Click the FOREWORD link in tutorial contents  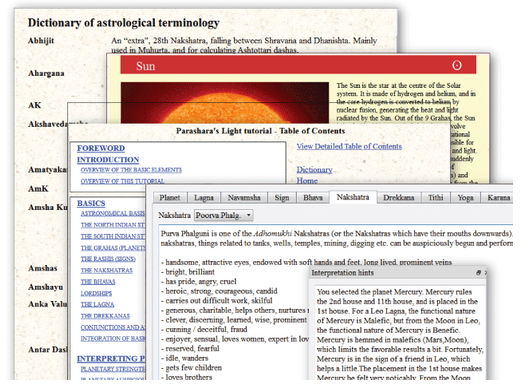[101, 148]
